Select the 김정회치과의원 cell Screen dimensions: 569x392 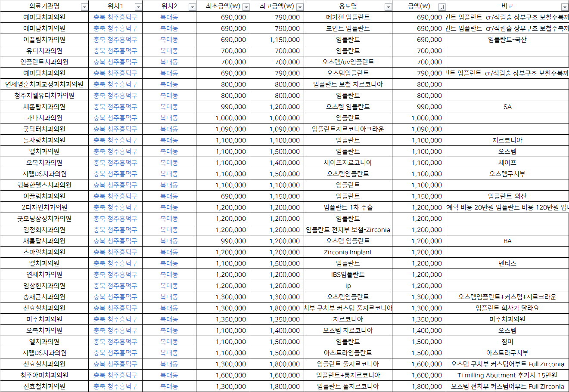(x=44, y=230)
